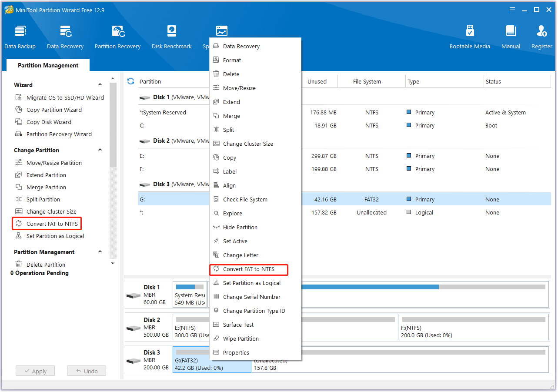
Task: Click the Delete Partition trash icon in sidebar
Action: point(19,265)
